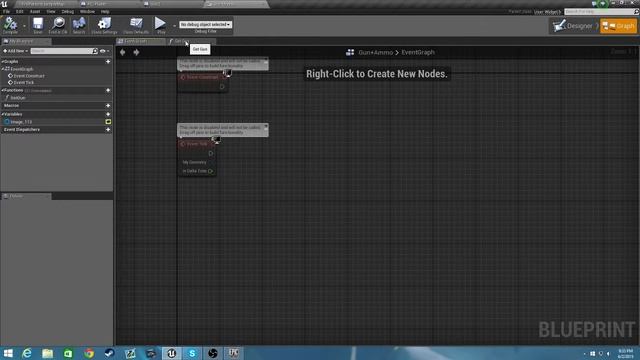Open the User Widget parent class link
The width and height of the screenshot is (640, 360).
[547, 12]
